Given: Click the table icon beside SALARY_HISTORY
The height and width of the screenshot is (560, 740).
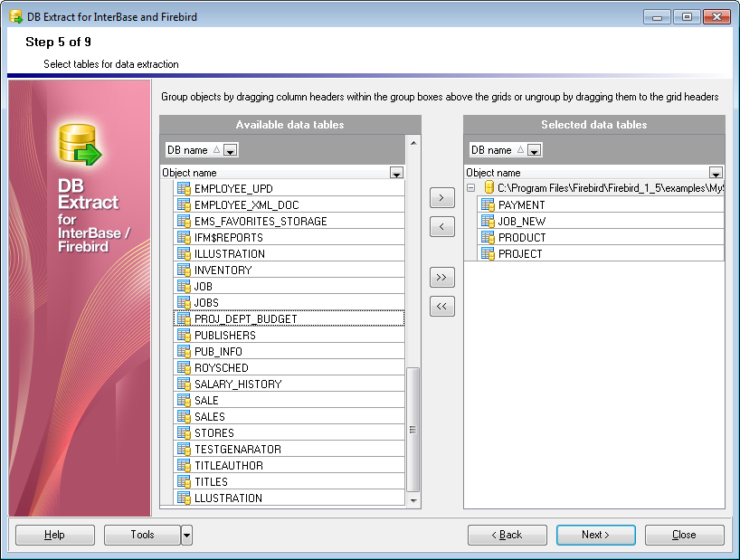Looking at the screenshot, I should click(184, 384).
